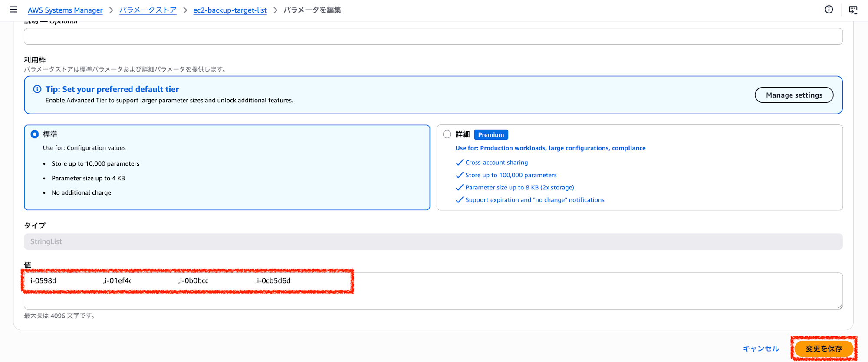Click the 値 textarea with instance IDs

tap(433, 291)
